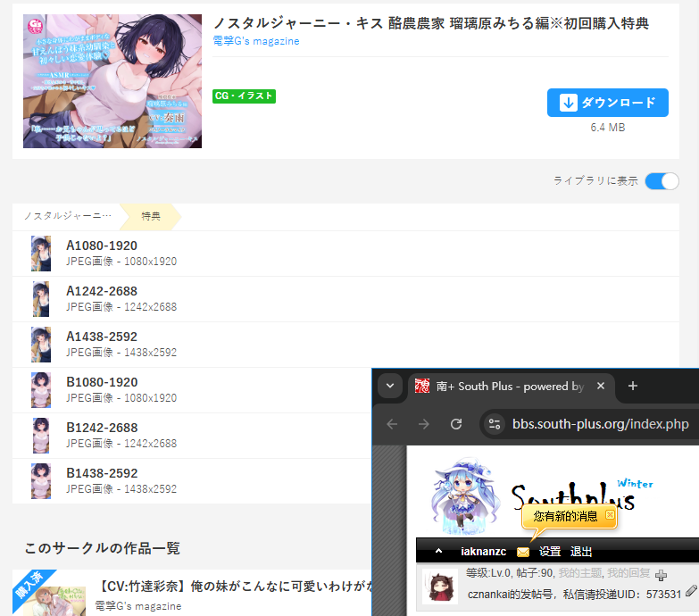The width and height of the screenshot is (699, 616).
Task: Click the green CG・イラスト genre tag
Action: click(x=244, y=96)
